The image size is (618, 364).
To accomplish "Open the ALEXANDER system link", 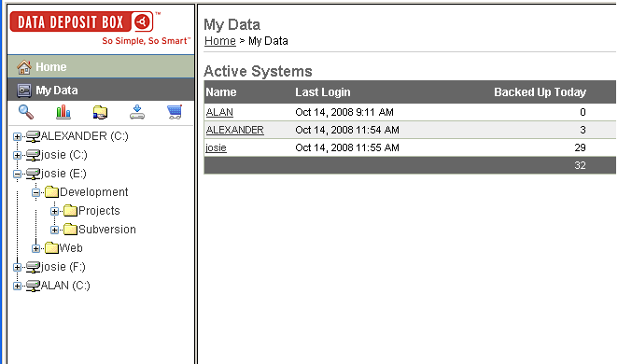I will (235, 130).
